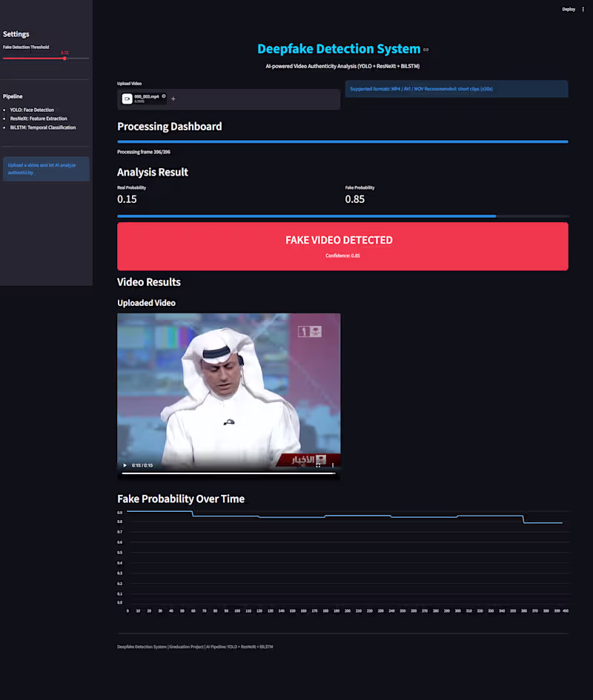Remove the uploaded 000_003.mp4 file
Viewport: 593px width, 700px height.
pyautogui.click(x=164, y=96)
